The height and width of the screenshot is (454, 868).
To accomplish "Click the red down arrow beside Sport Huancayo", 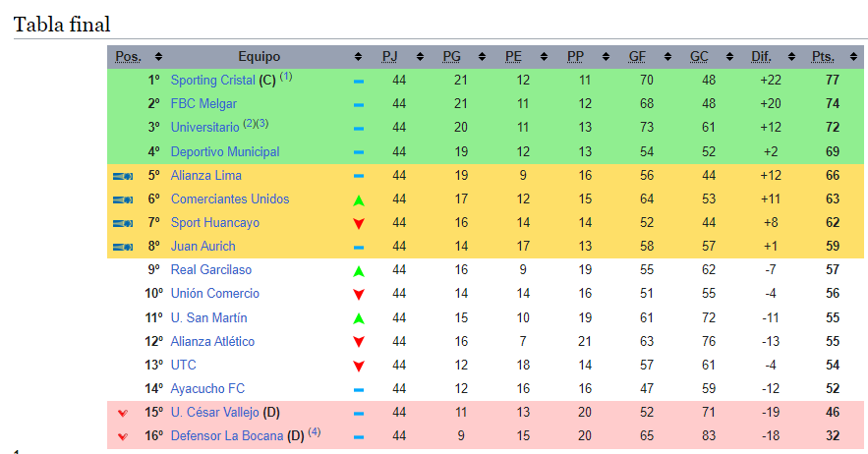I will pyautogui.click(x=359, y=223).
